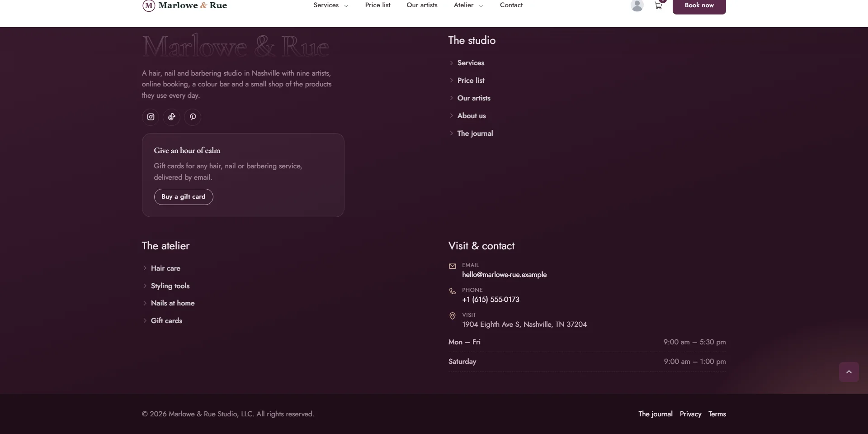Open the Privacy link
This screenshot has height=434, width=868.
click(x=690, y=414)
